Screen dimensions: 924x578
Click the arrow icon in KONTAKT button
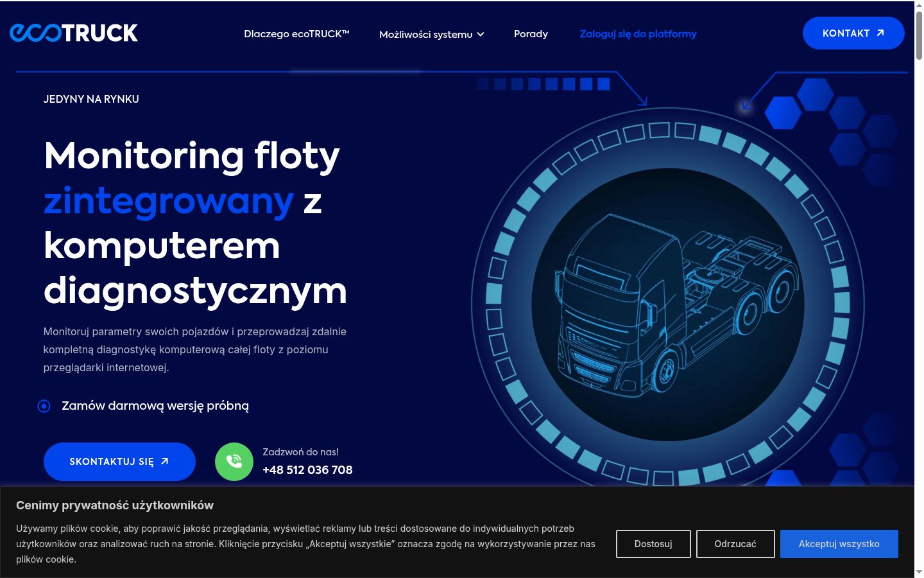click(880, 33)
